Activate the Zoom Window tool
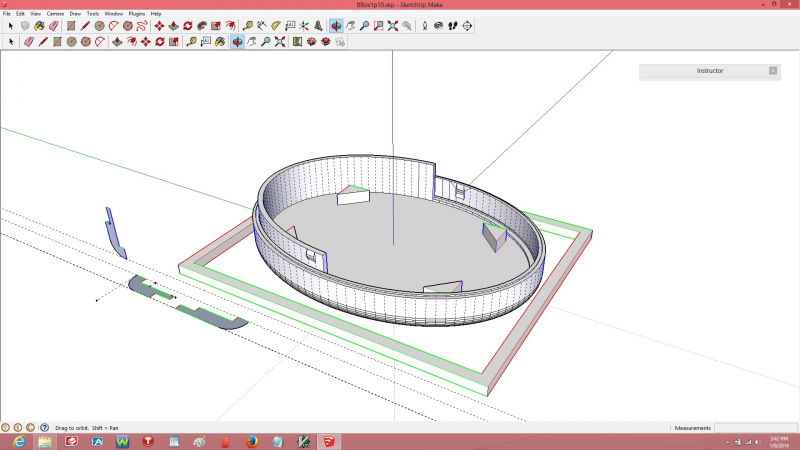 (379, 25)
